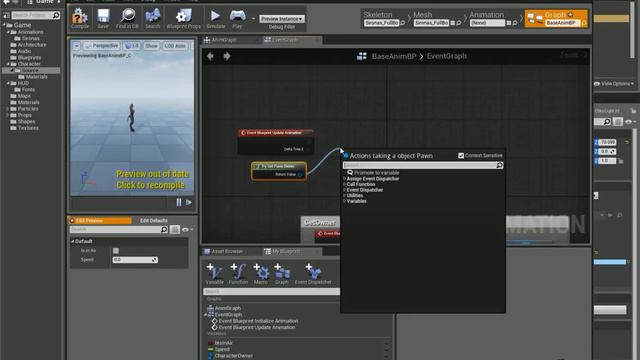This screenshot has width=640, height=360.
Task: Navigate back in graph history
Action: 210,56
